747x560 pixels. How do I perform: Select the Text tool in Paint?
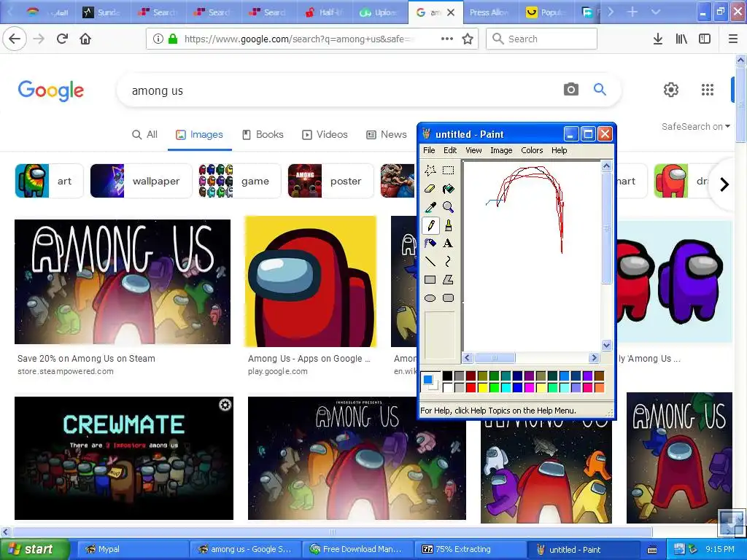448,244
